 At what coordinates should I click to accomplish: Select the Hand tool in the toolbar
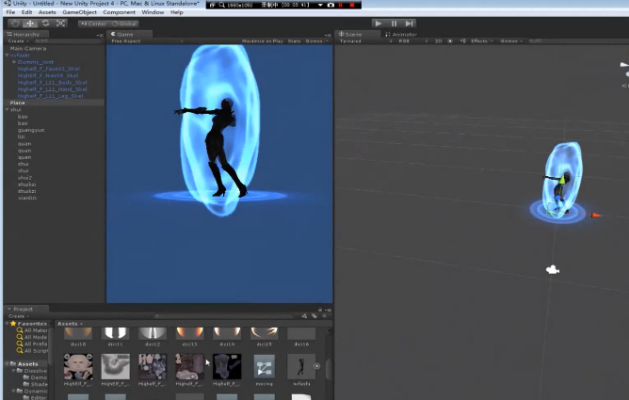coord(15,23)
